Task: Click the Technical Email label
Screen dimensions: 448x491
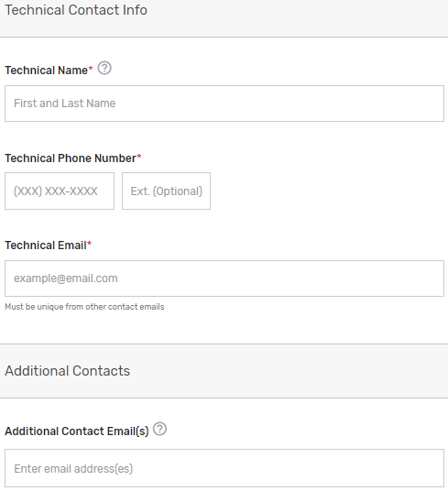Action: click(x=46, y=245)
